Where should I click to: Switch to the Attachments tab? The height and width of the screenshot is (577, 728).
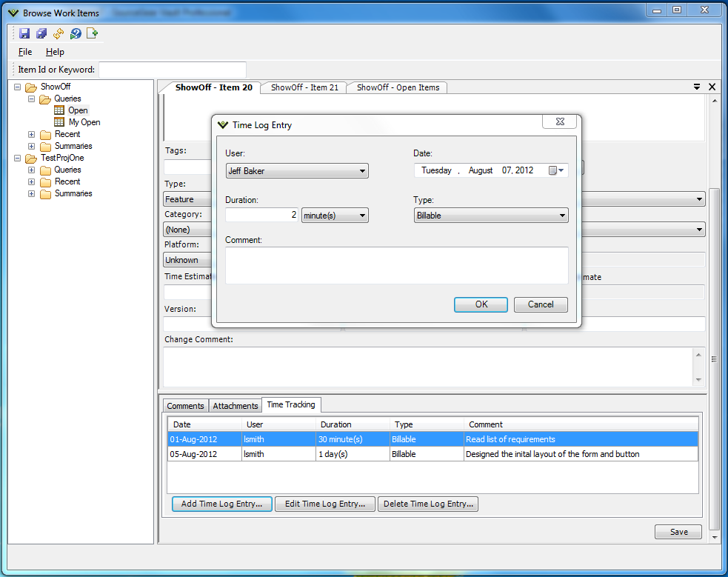tap(236, 406)
